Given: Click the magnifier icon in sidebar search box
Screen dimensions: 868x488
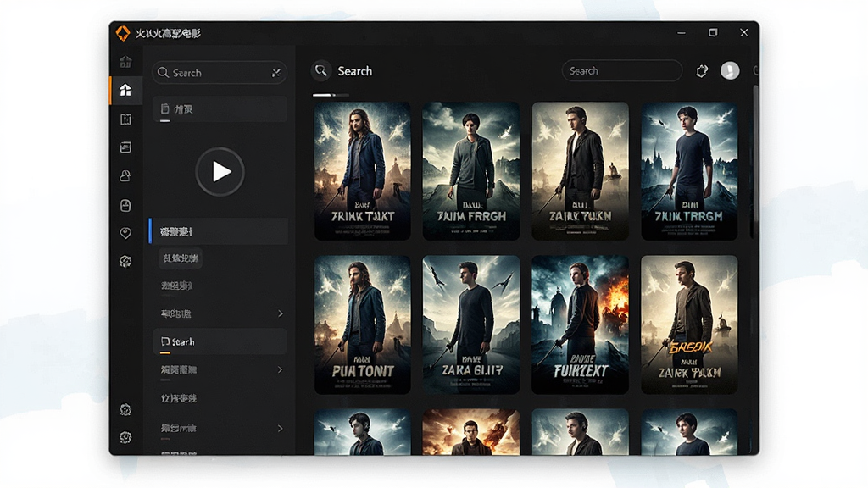Looking at the screenshot, I should [163, 73].
